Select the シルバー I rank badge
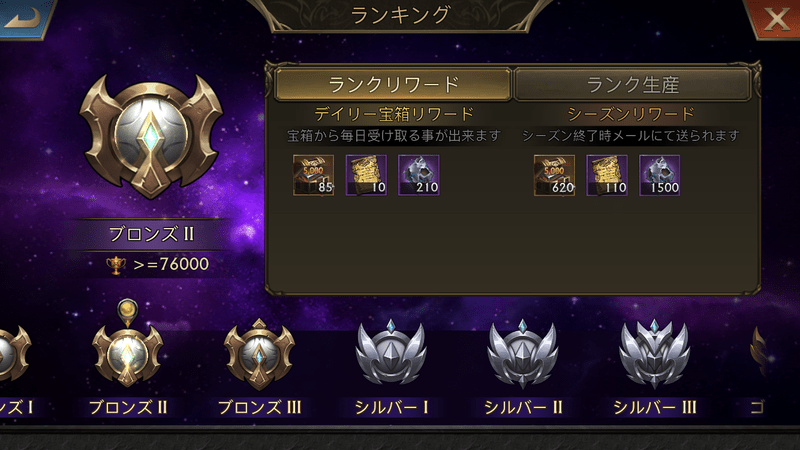The height and width of the screenshot is (450, 800). point(391,353)
